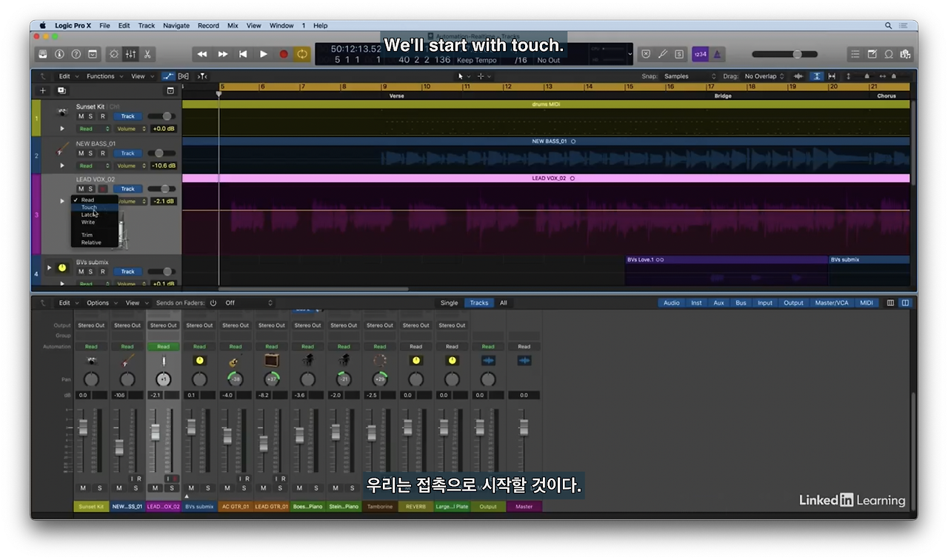Toggle the Smart Controls dial icon
The image size is (948, 560).
pyautogui.click(x=114, y=54)
